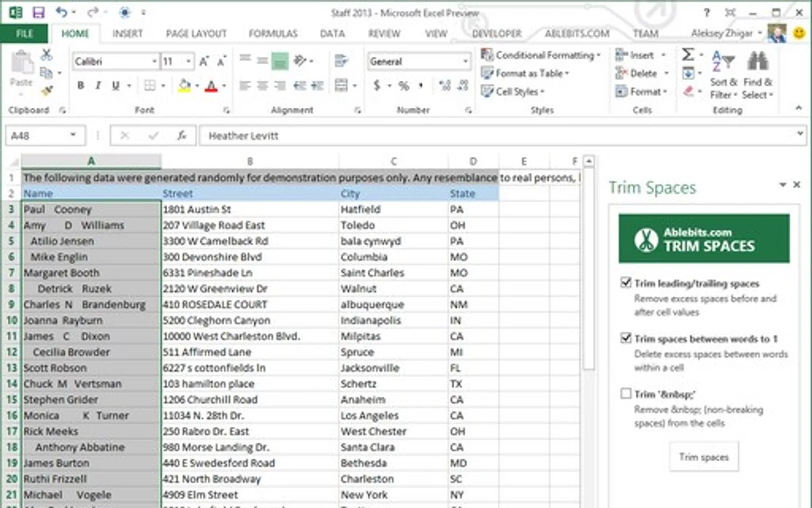Viewport: 812px width, 508px height.
Task: Open the FILE tab
Action: [24, 34]
